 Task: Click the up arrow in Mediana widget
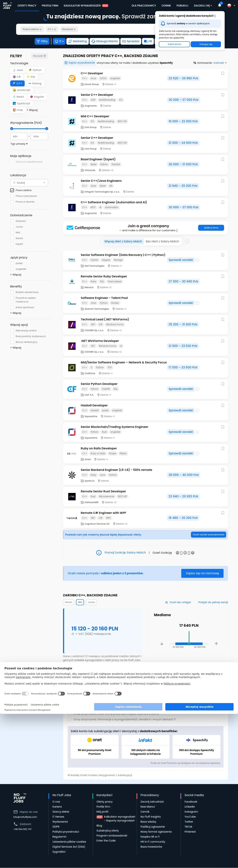coord(216,644)
